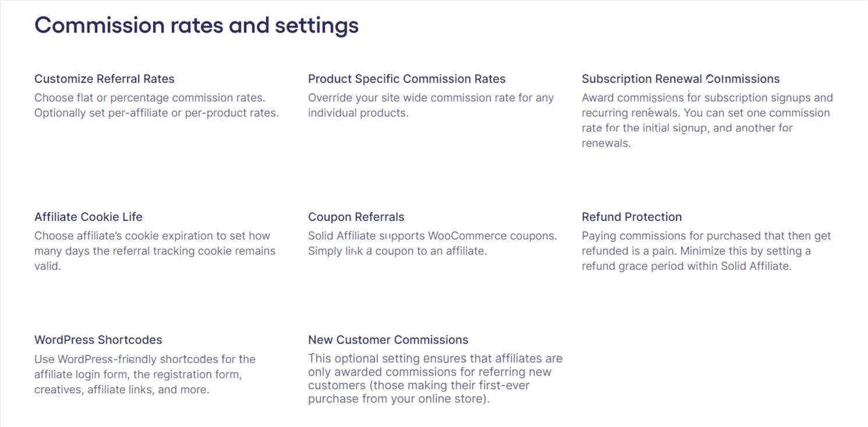Screen dimensions: 868x427
Task: Click the paragraph about subscription signups and renewals
Action: (x=706, y=120)
